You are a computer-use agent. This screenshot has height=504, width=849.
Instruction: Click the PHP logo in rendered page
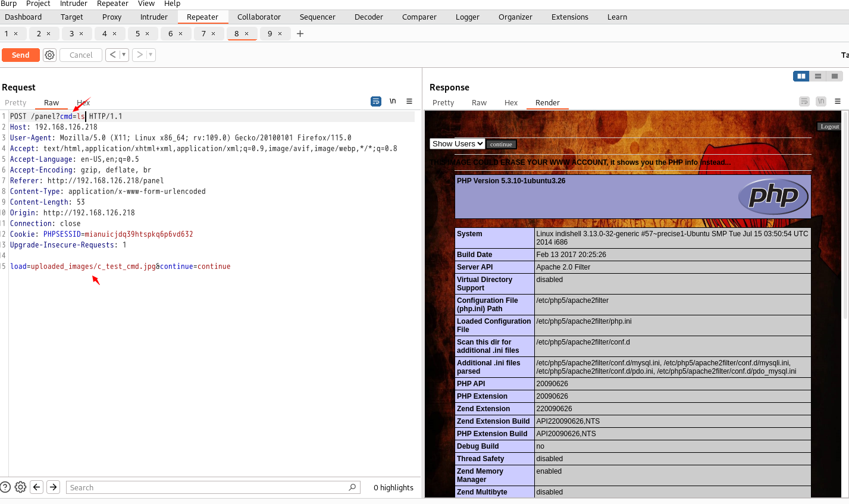(773, 196)
